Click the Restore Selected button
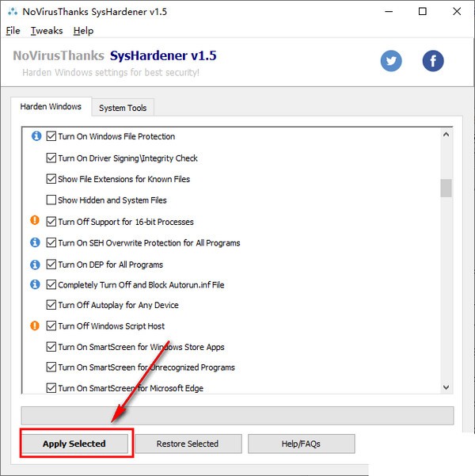Viewport: 475px width, 476px height. pyautogui.click(x=188, y=444)
